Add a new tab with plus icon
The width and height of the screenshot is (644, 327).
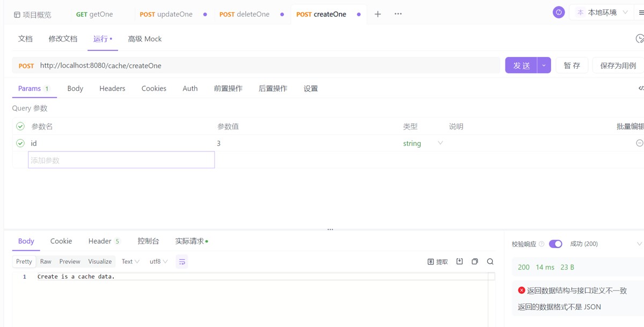coord(378,14)
